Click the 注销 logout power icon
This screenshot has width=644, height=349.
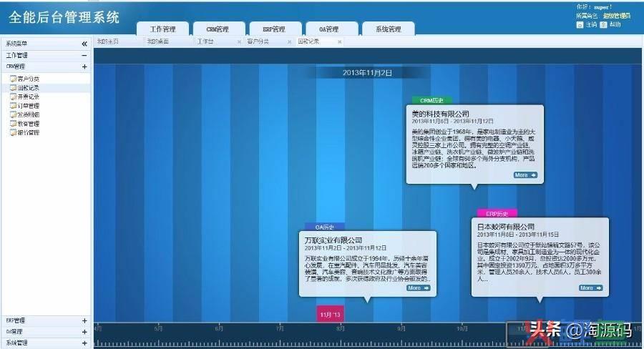tap(580, 25)
